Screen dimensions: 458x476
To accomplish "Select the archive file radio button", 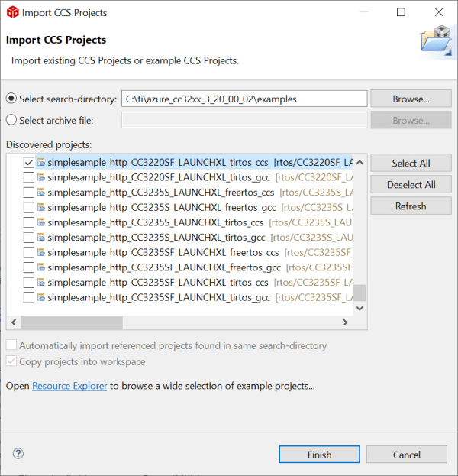I will pos(11,120).
